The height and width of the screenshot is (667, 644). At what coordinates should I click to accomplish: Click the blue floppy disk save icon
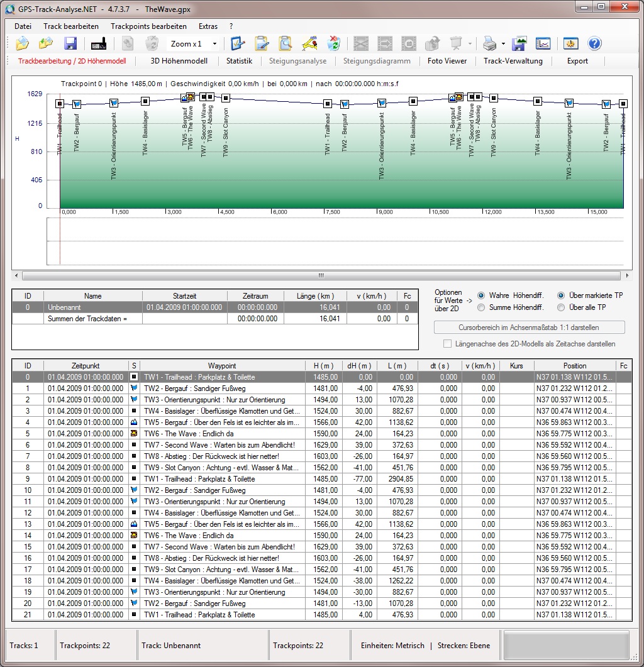point(70,43)
